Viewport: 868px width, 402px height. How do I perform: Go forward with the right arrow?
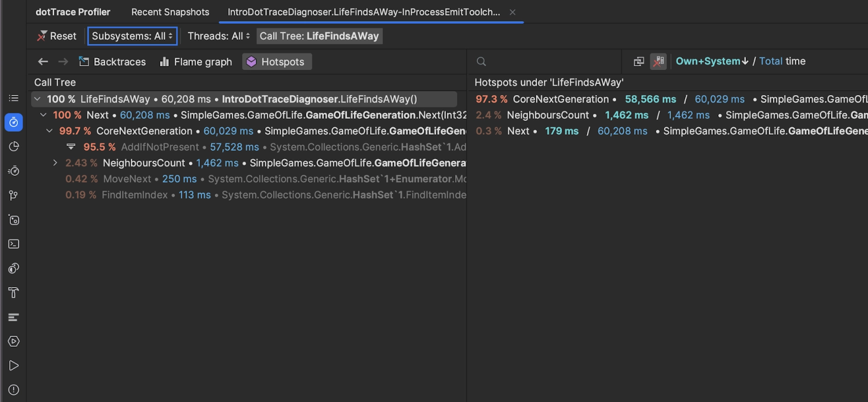coord(63,62)
